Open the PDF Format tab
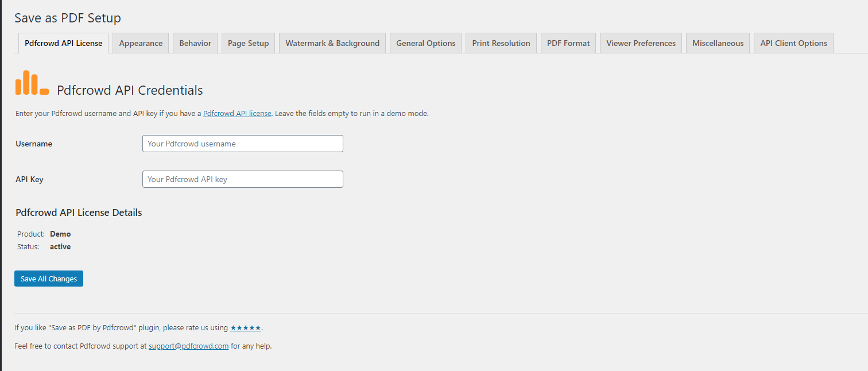This screenshot has height=371, width=868. click(568, 43)
